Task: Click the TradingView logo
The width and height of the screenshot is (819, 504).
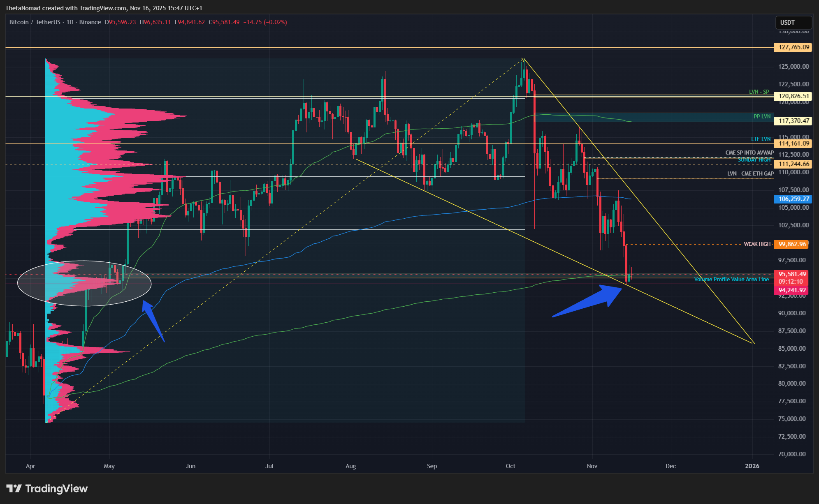Action: (x=47, y=488)
